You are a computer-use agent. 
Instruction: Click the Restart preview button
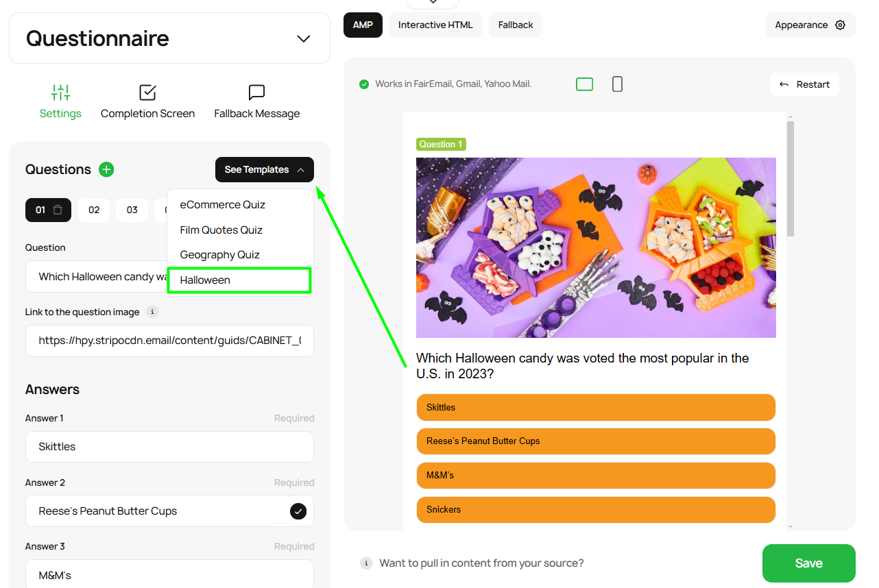tap(804, 84)
